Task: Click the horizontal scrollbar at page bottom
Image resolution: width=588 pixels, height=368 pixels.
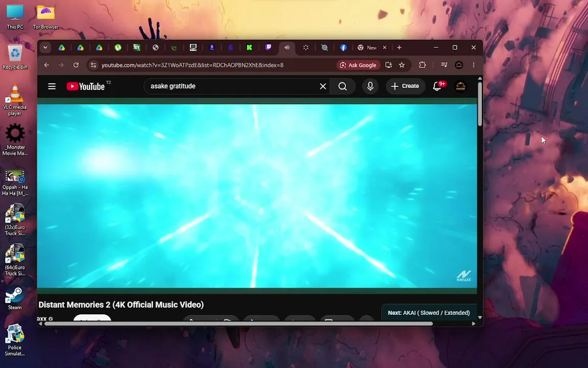Action: (239, 324)
